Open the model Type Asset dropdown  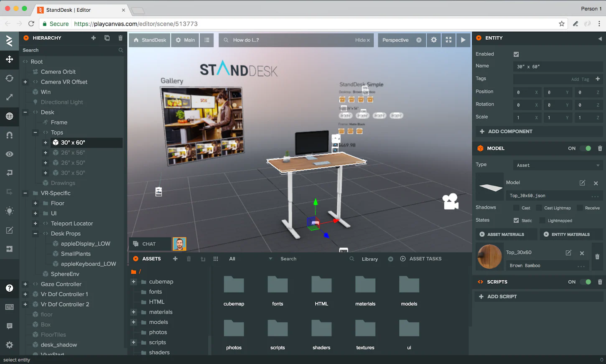point(558,165)
